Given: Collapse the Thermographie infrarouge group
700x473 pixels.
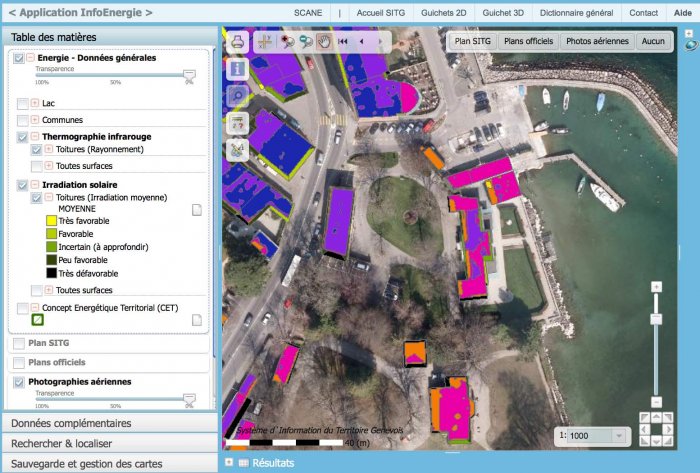Looking at the screenshot, I should (x=35, y=136).
